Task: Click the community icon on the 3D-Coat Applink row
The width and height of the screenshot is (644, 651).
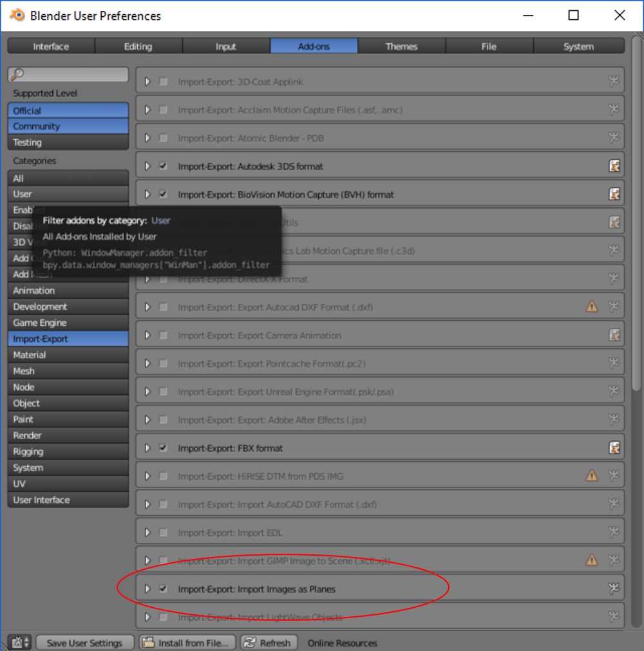Action: pos(614,81)
